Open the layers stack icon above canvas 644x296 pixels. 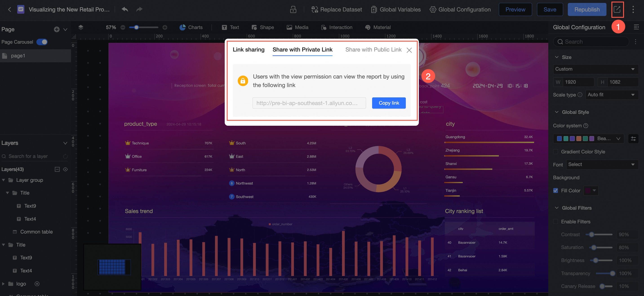(81, 27)
